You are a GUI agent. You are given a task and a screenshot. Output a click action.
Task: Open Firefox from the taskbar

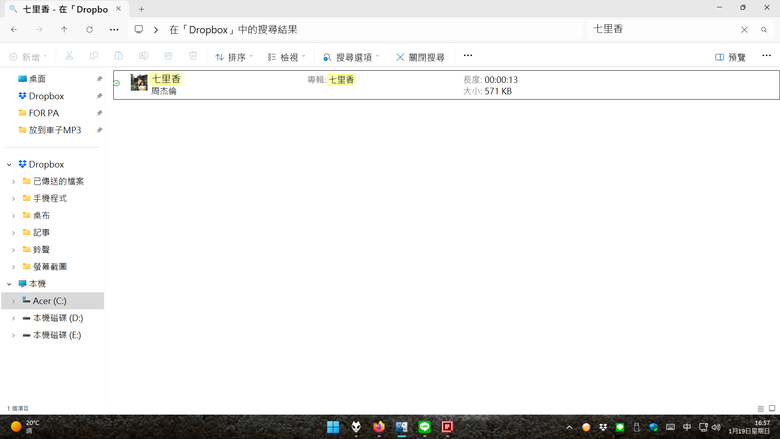[379, 427]
